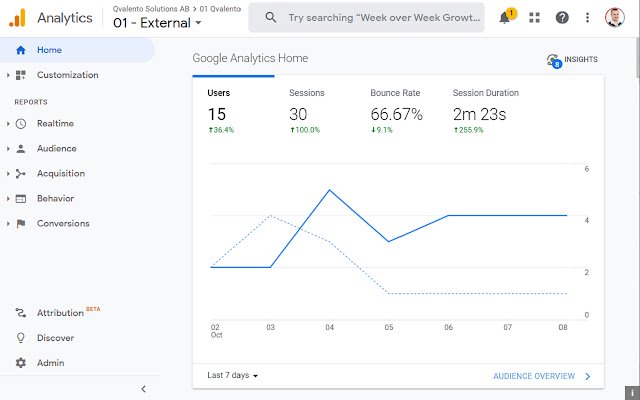640x400 pixels.
Task: Expand the Realtime reports arrow
Action: (x=8, y=124)
